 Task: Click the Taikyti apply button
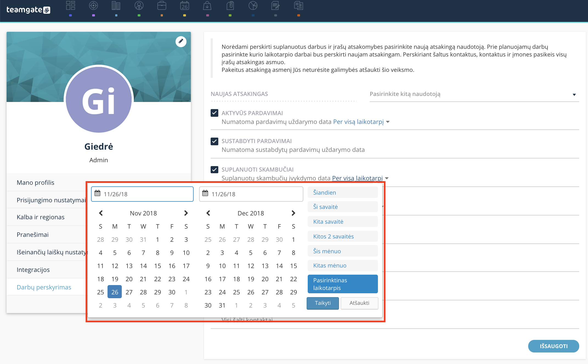pos(323,303)
